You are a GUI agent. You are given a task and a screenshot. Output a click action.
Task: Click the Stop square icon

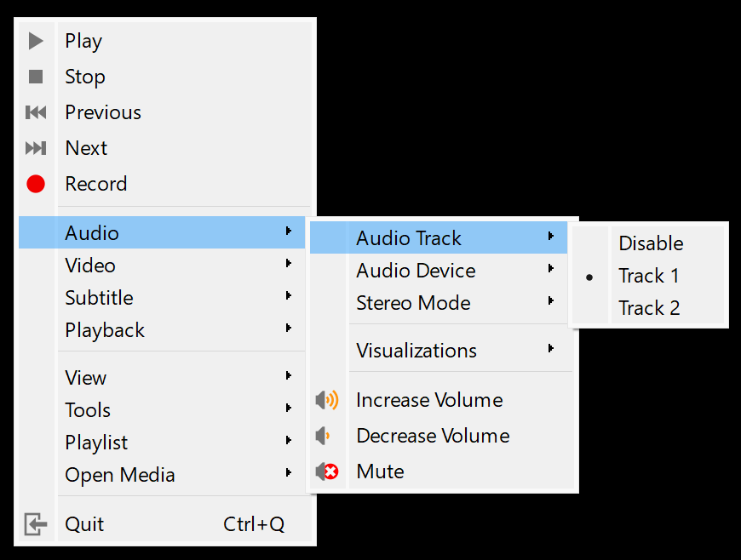pyautogui.click(x=36, y=77)
